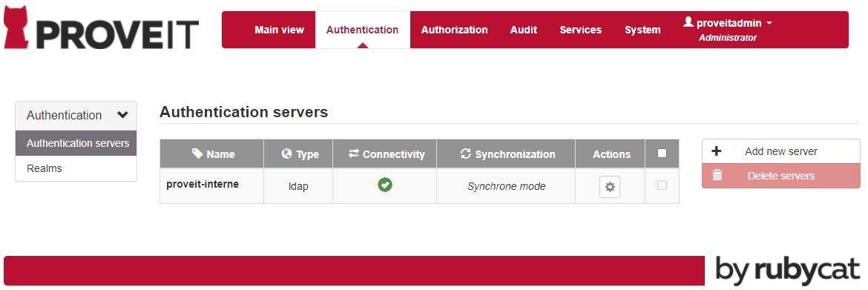Click the globe icon in the Type header

pyautogui.click(x=286, y=154)
